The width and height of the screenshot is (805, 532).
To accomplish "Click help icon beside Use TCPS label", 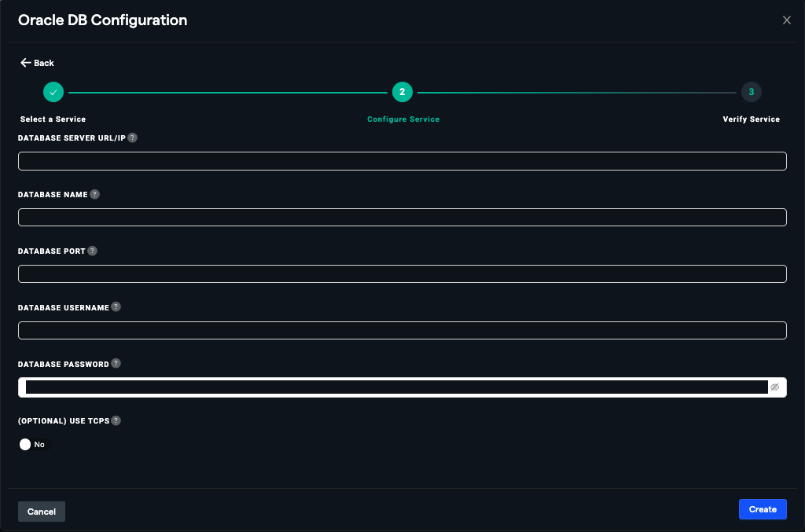I will (116, 420).
